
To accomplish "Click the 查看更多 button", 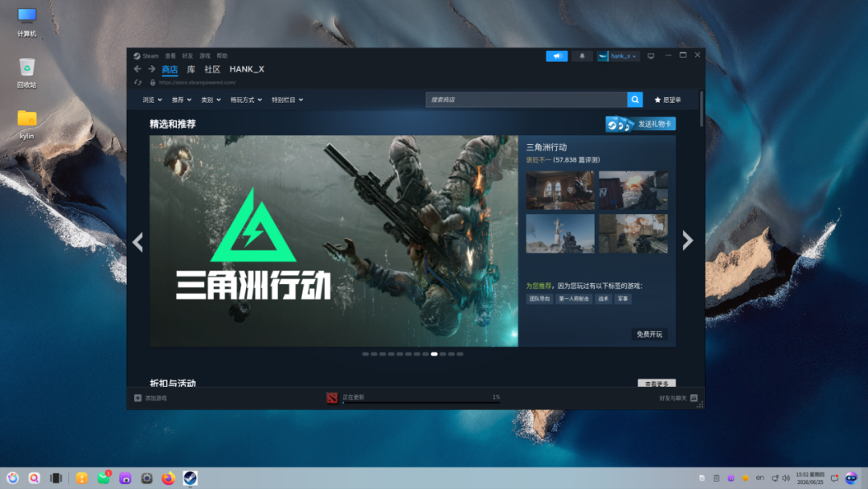I will [657, 383].
